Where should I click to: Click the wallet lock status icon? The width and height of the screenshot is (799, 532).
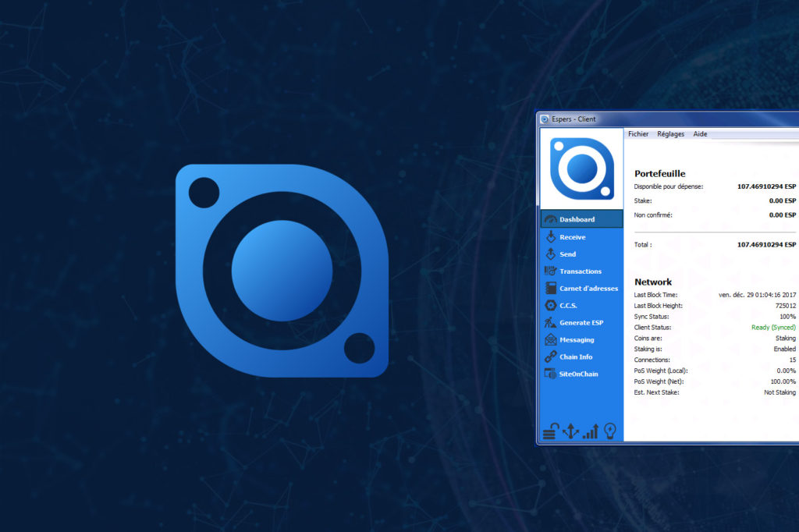pos(551,431)
